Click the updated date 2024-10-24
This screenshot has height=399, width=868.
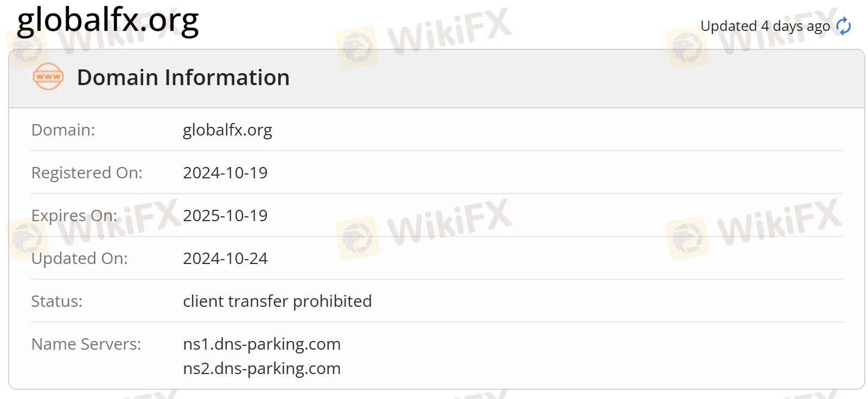tap(225, 259)
